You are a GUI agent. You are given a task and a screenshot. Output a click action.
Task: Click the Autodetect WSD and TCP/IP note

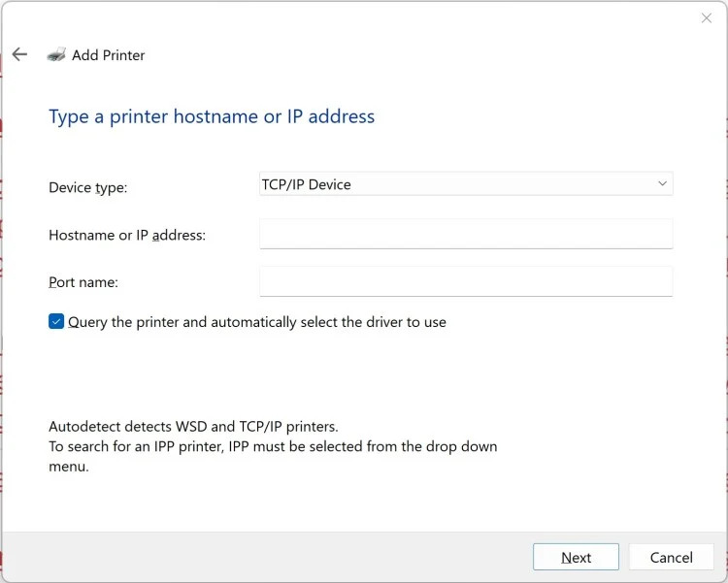tap(193, 427)
